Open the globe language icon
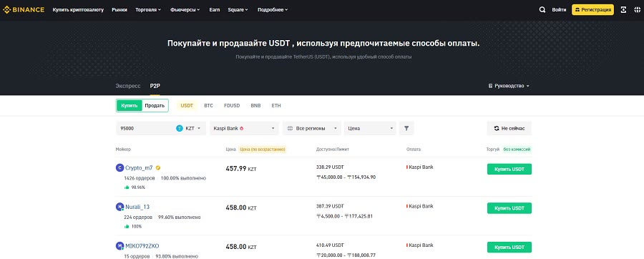 pos(637,9)
